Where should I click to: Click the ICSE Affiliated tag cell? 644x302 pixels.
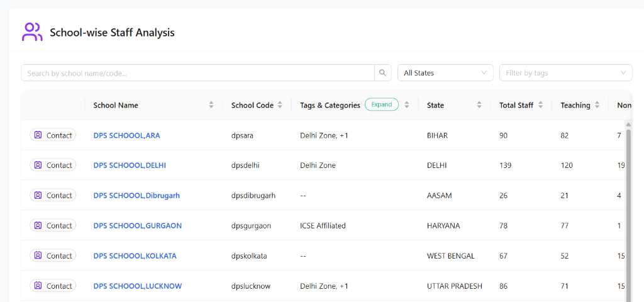coord(323,226)
